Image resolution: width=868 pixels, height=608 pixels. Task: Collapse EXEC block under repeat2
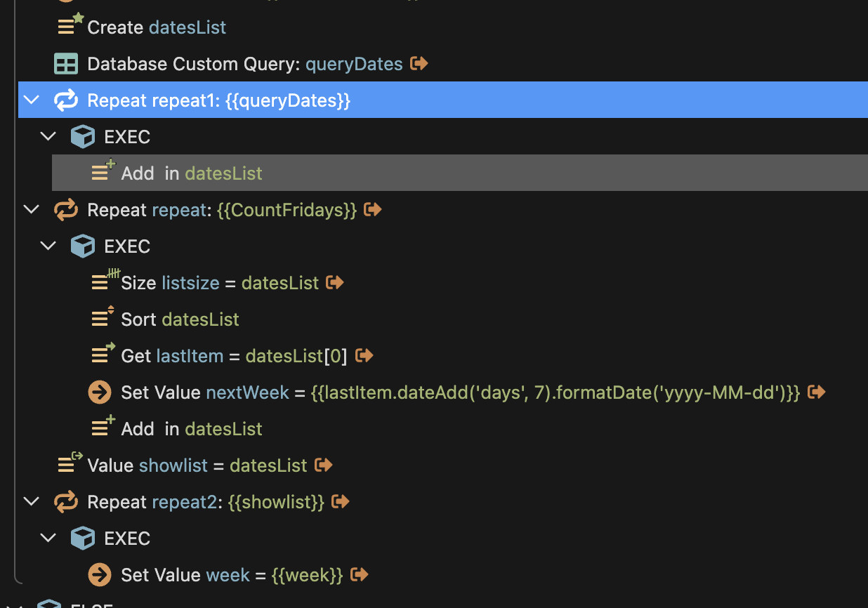(x=48, y=538)
